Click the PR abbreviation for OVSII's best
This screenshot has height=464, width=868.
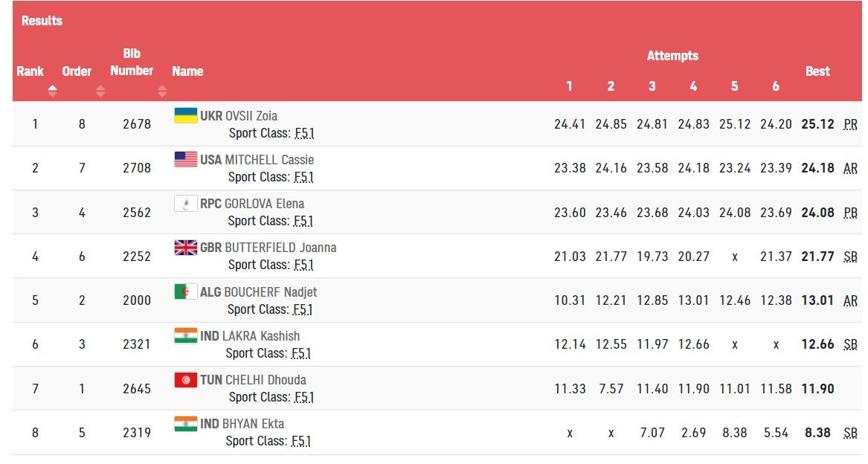(x=851, y=124)
